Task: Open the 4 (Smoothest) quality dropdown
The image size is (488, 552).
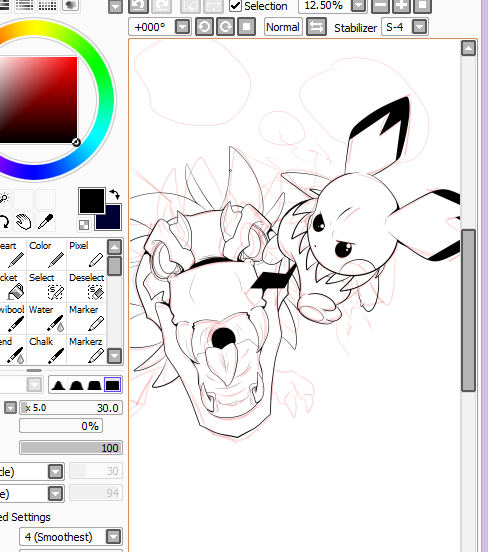Action: (113, 537)
